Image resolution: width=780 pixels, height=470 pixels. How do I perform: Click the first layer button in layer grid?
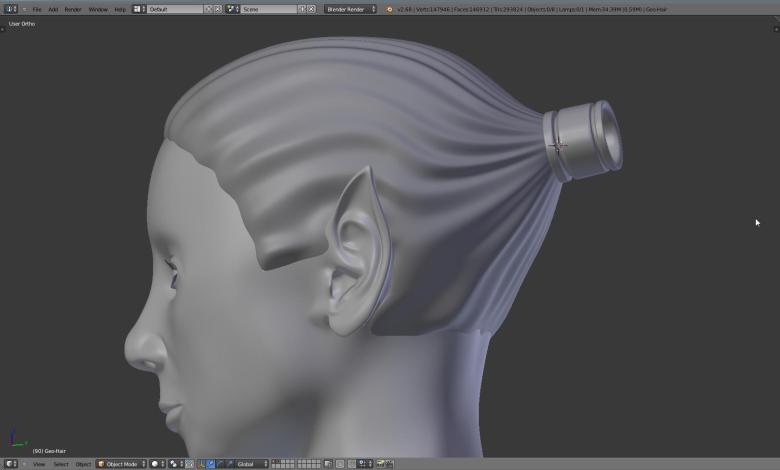click(x=275, y=462)
